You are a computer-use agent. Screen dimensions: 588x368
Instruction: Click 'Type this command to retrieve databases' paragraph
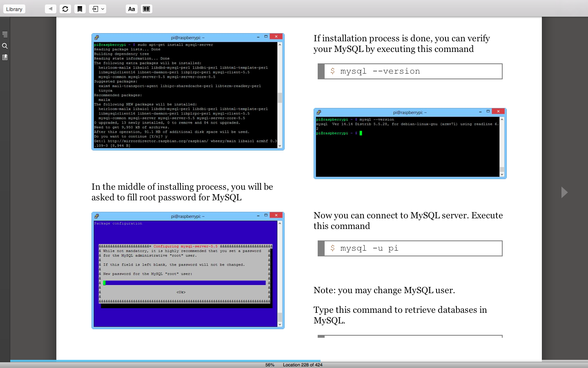400,315
